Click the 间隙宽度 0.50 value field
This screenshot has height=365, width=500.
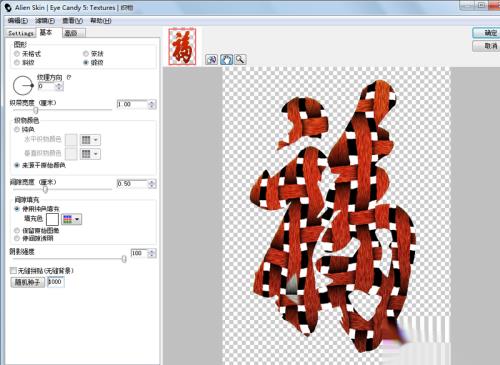point(132,184)
